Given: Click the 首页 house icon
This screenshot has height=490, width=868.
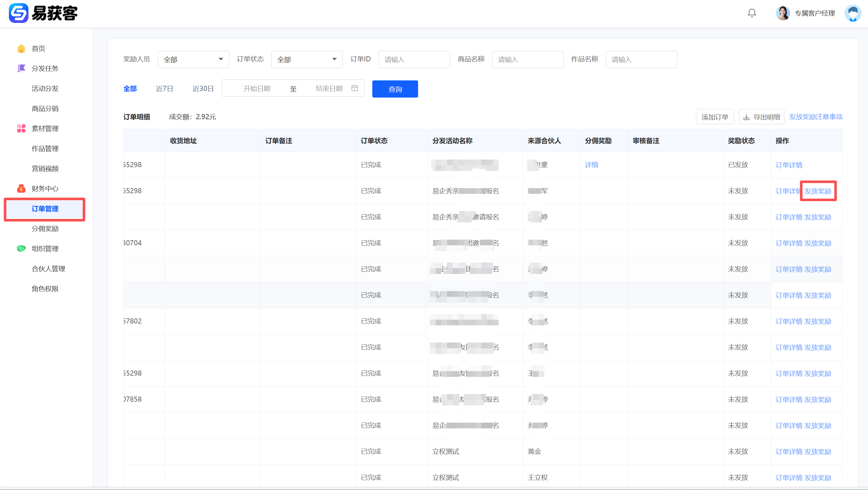Looking at the screenshot, I should click(21, 49).
